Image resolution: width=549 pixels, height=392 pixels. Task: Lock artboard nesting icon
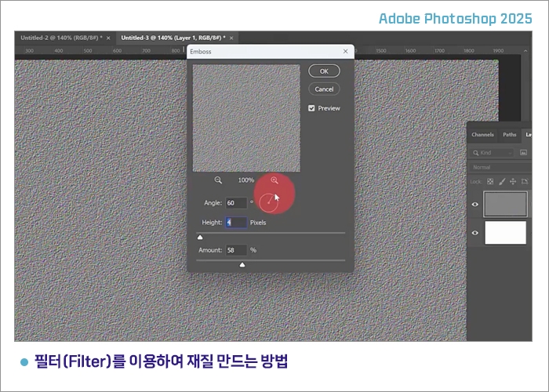(x=525, y=181)
